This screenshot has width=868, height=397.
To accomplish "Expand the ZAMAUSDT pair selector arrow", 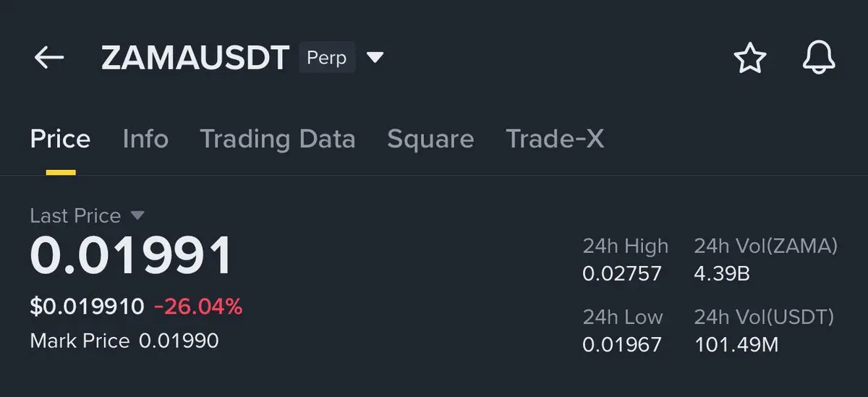I will pyautogui.click(x=375, y=57).
